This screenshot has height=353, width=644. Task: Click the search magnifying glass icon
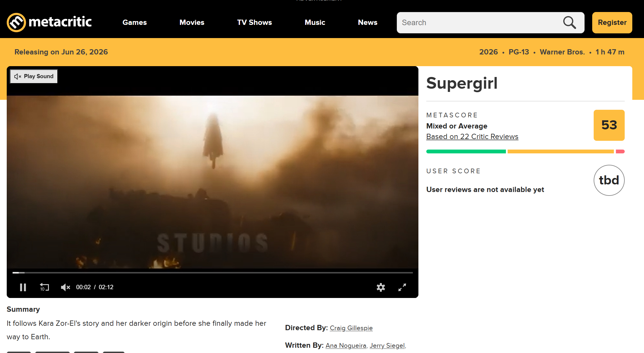pos(569,23)
